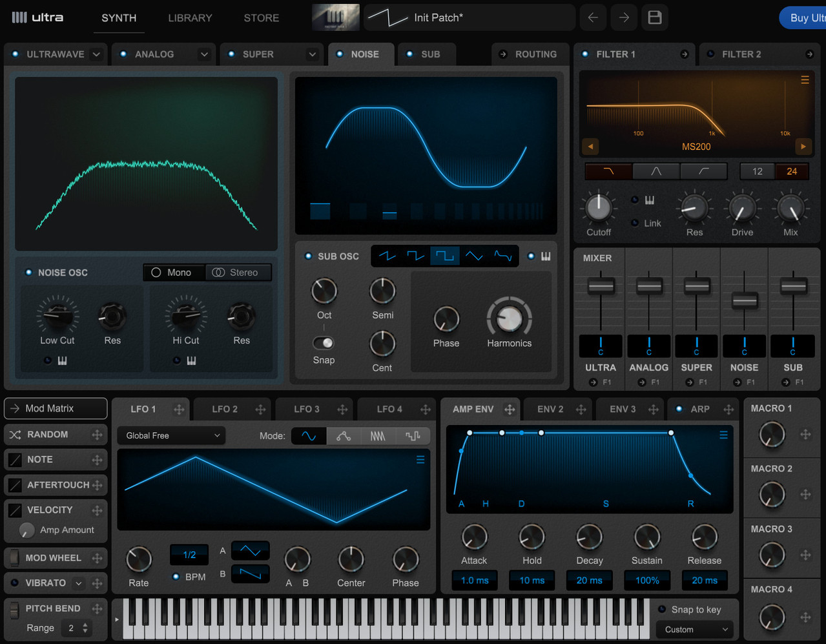Image resolution: width=826 pixels, height=644 pixels.
Task: Click the Macro 1 drag-assign icon
Action: pyautogui.click(x=805, y=435)
